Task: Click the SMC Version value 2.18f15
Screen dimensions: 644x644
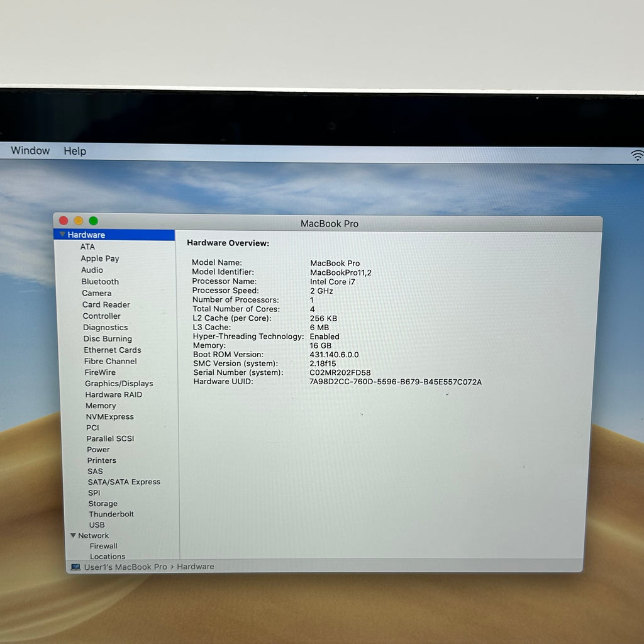Action: pyautogui.click(x=323, y=364)
